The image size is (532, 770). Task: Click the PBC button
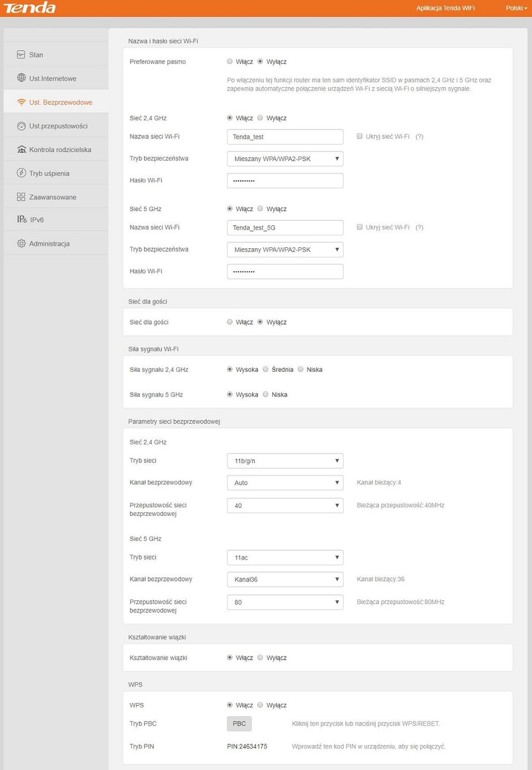pos(239,724)
